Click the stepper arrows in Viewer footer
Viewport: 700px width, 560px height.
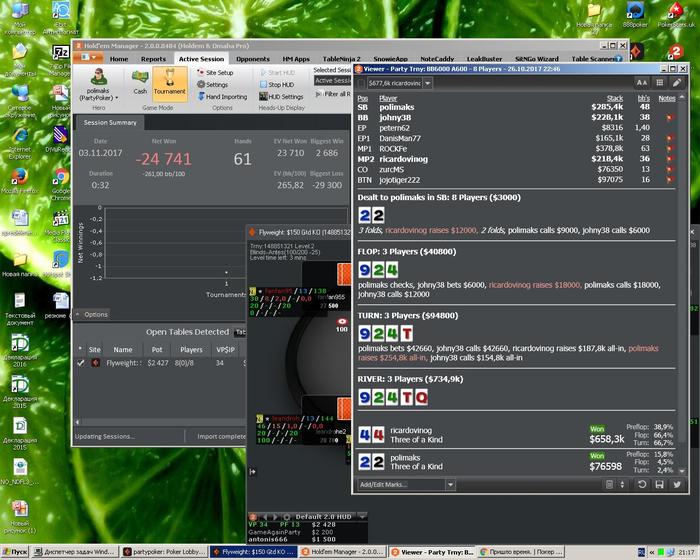(x=622, y=485)
